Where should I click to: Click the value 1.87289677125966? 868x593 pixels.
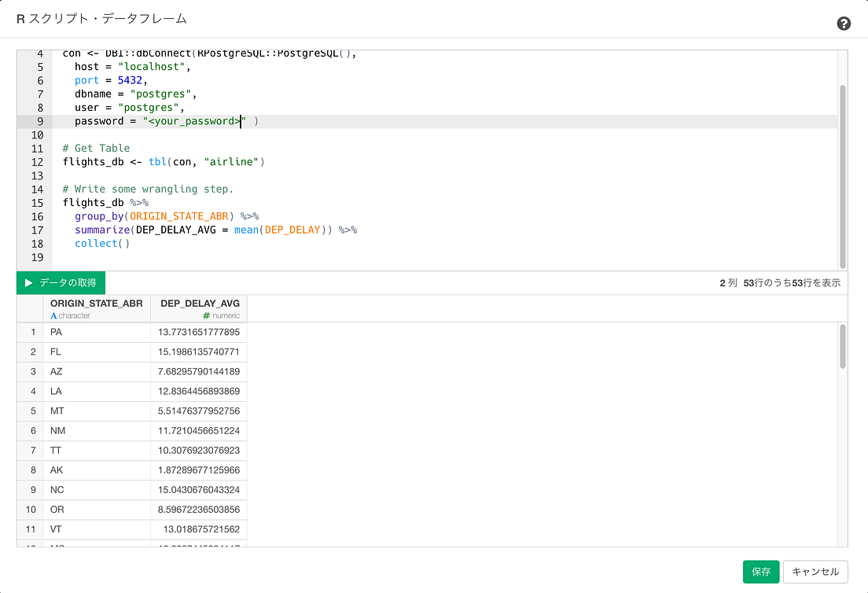point(199,470)
